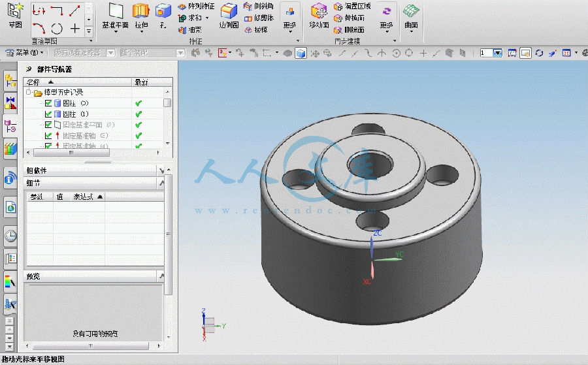Select the Rectangle sketch tool
Image resolution: width=588 pixels, height=365 pixels.
57,10
